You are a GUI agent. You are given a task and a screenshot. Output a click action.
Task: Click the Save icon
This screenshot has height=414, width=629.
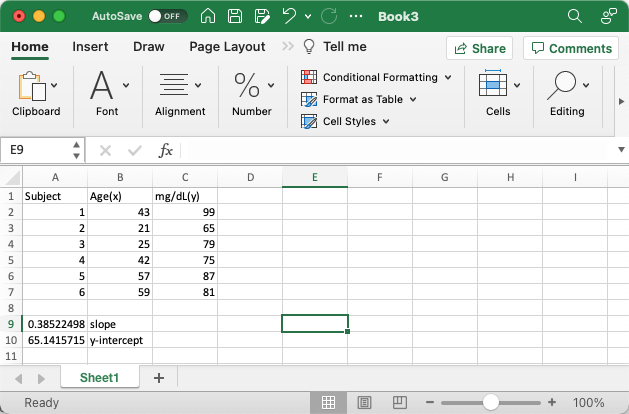coord(234,17)
